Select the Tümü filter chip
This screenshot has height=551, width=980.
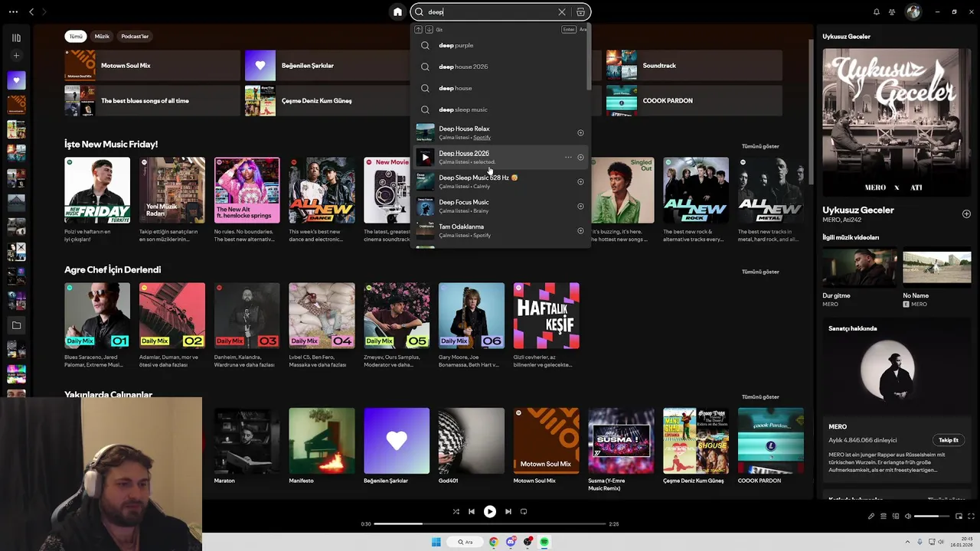76,36
